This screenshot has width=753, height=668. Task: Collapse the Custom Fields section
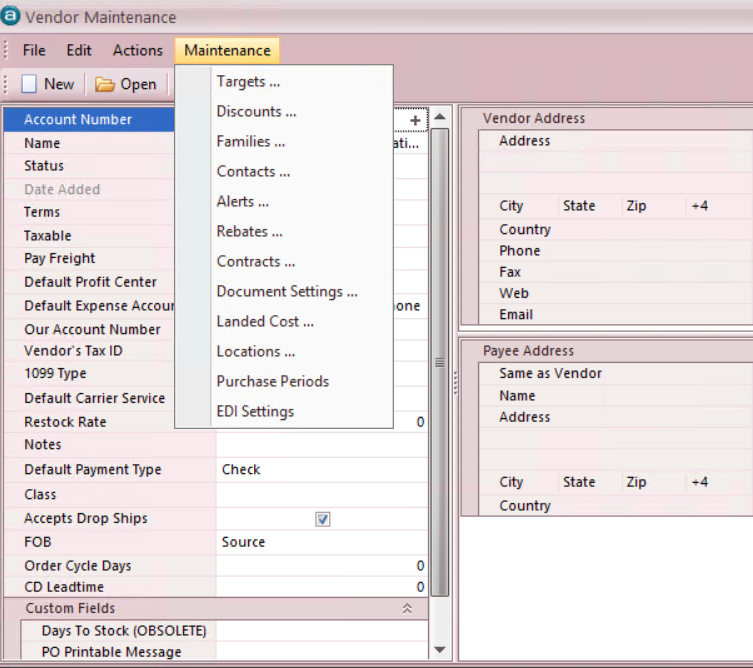(x=407, y=608)
